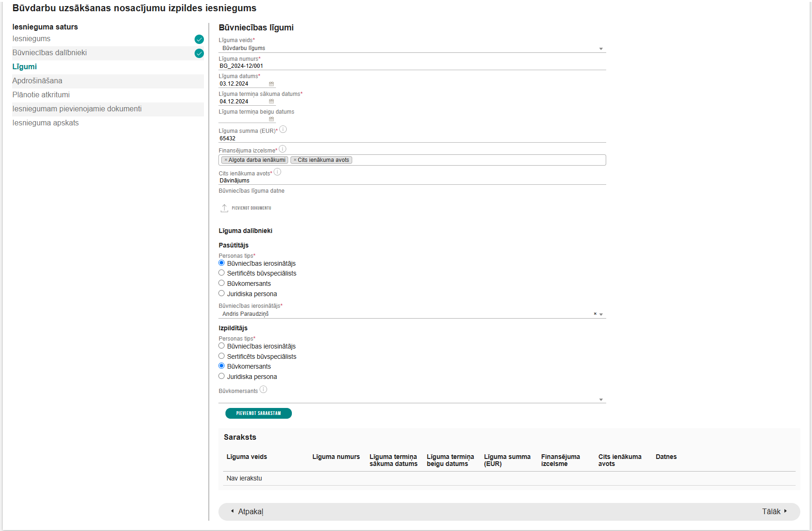Select Izpildītājs Sertificēts būvspeciālists radio
The image size is (812, 531).
[222, 356]
